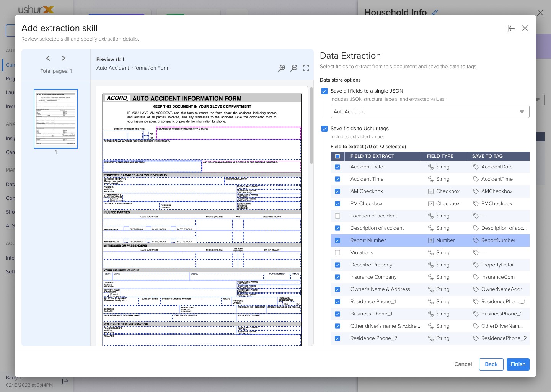Click the document preview vertical scrollbar

[x=311, y=126]
